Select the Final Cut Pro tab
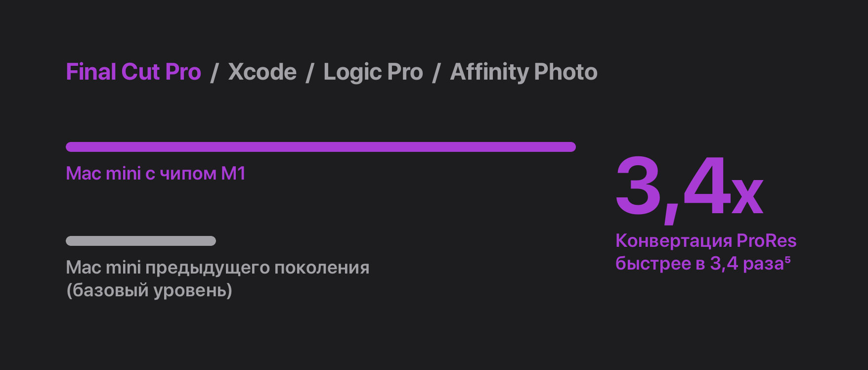This screenshot has width=868, height=370. (133, 72)
